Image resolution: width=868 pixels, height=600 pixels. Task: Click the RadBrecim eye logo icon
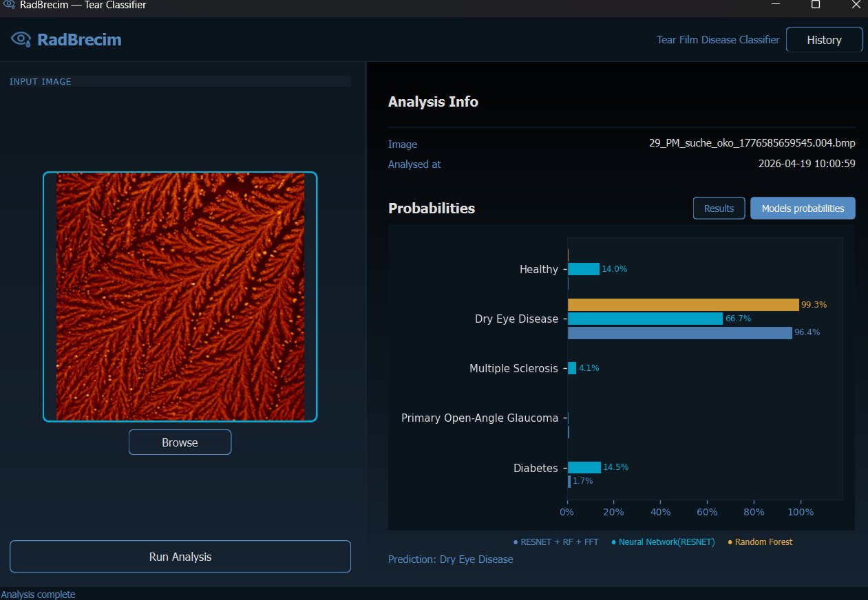21,39
